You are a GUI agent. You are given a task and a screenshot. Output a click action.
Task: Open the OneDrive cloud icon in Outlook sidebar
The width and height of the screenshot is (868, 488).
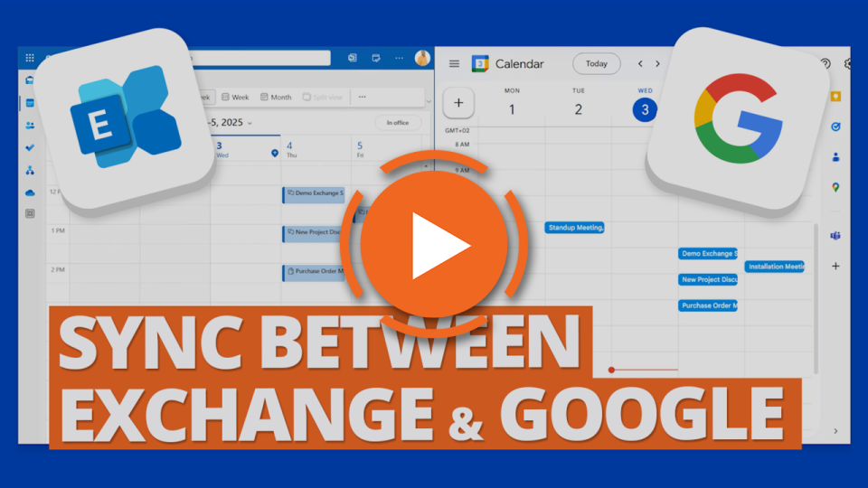point(30,192)
